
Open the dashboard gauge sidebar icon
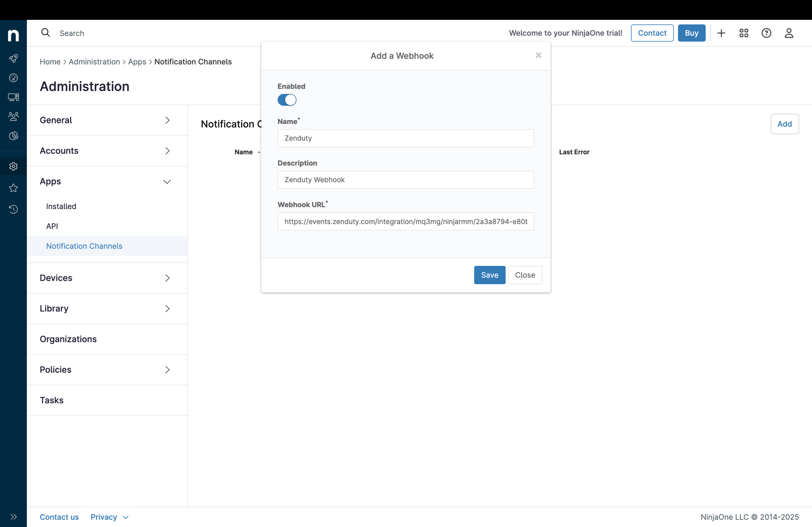(13, 78)
